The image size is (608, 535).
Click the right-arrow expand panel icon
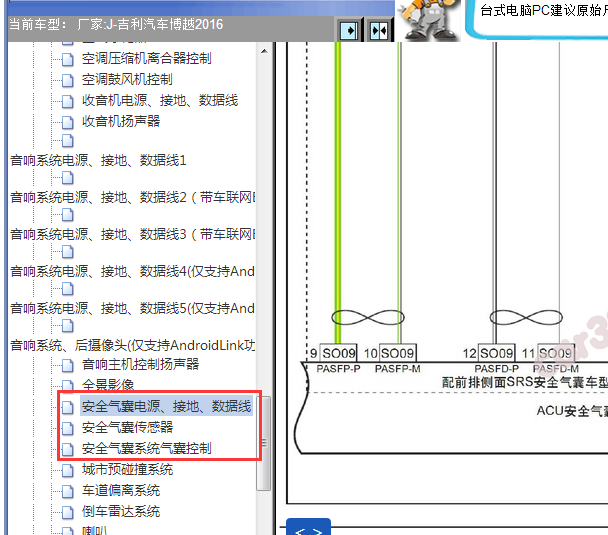tap(349, 30)
